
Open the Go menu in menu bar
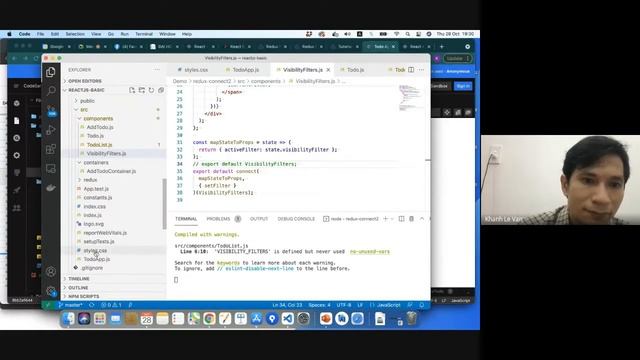pos(111,34)
